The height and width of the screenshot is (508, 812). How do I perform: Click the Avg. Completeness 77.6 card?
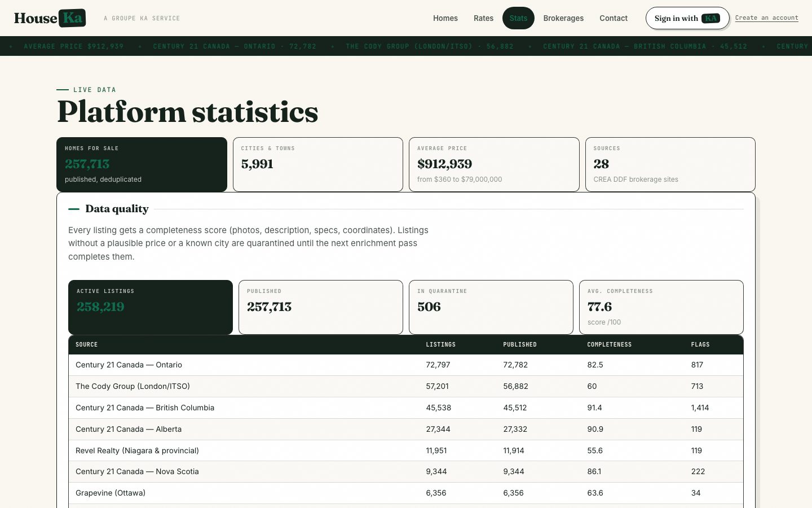point(661,307)
